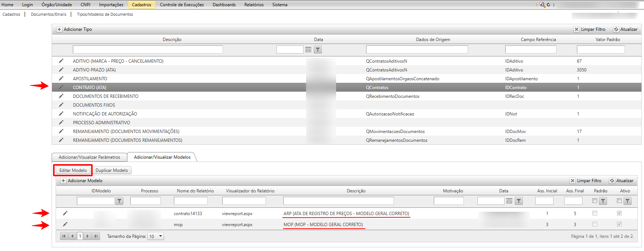Click the plus icon to Adicionar Tipo
Screen dimensions: 644x251
click(59, 29)
